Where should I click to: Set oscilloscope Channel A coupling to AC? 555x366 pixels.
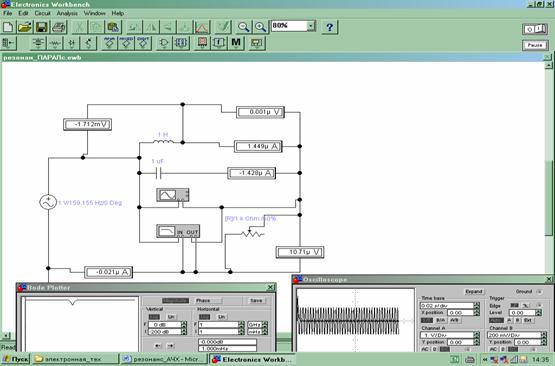tap(425, 349)
